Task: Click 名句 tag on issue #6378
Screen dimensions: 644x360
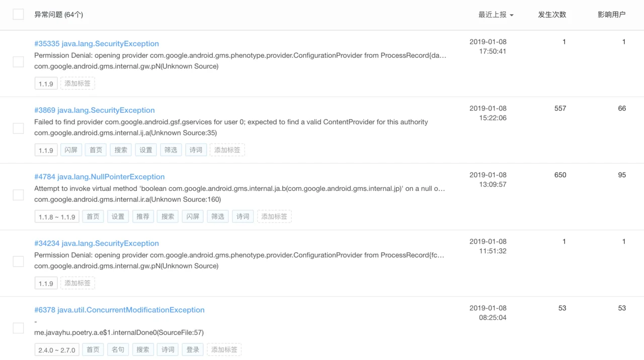Action: click(118, 349)
